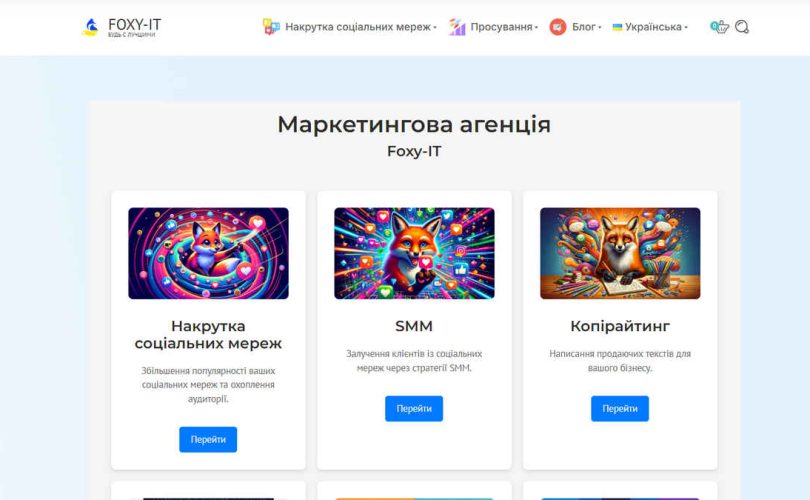Expand the Накрутка соціальних мереж dropdown

coord(361,27)
